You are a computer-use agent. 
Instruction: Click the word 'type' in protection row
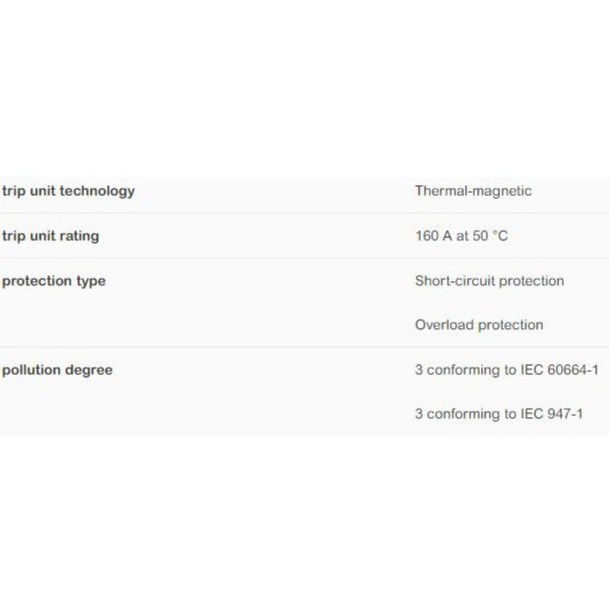tap(90, 281)
